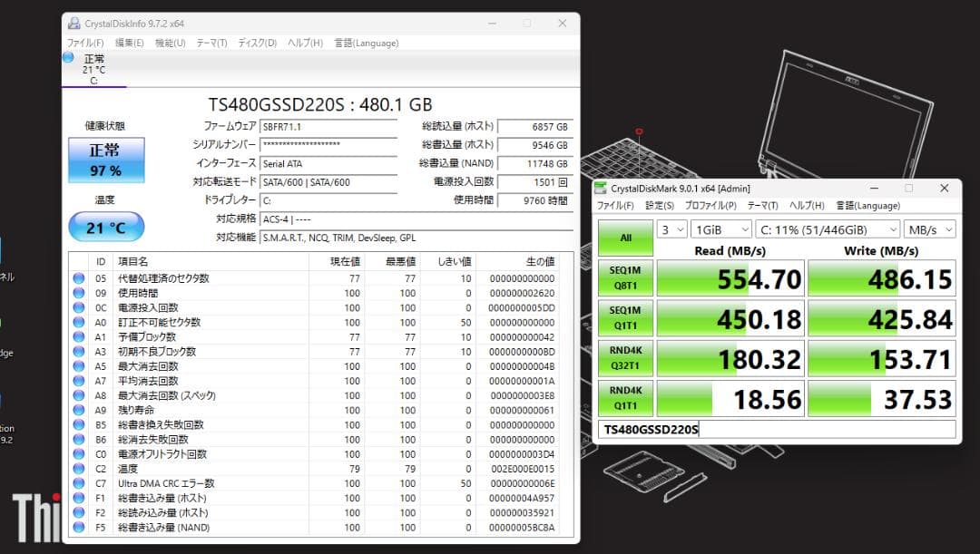Open the ディスク(D) menu in CrystalDiskInfo
Screen dimensions: 980x554
click(x=254, y=43)
